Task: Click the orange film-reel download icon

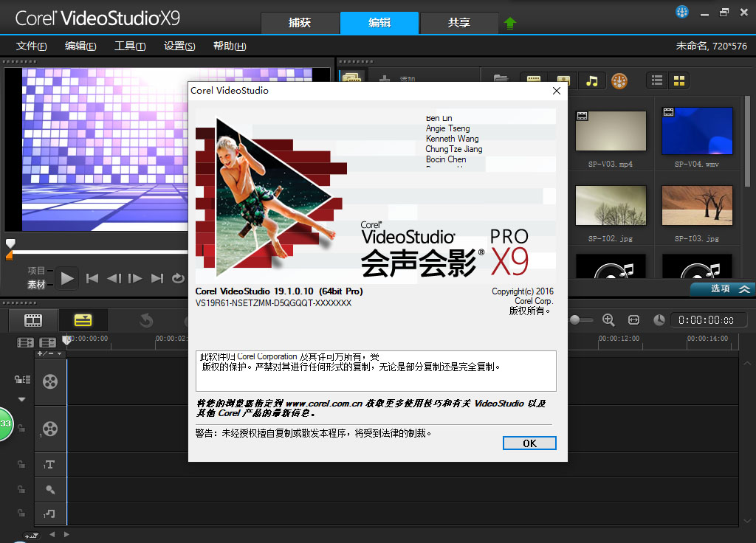Action: pyautogui.click(x=619, y=81)
